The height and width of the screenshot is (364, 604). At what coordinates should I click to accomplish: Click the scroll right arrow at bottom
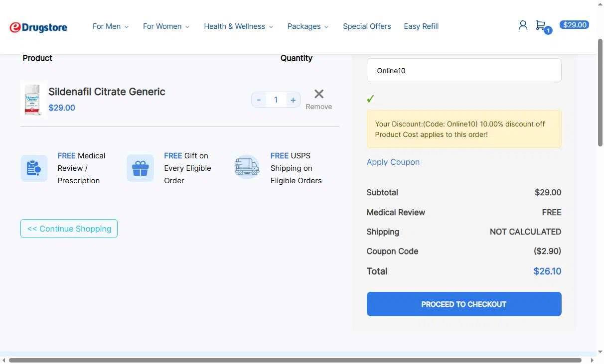coord(592,360)
